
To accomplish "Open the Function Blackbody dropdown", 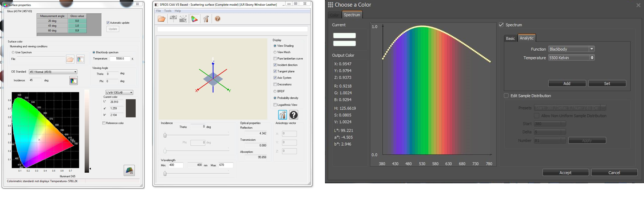I will [571, 49].
